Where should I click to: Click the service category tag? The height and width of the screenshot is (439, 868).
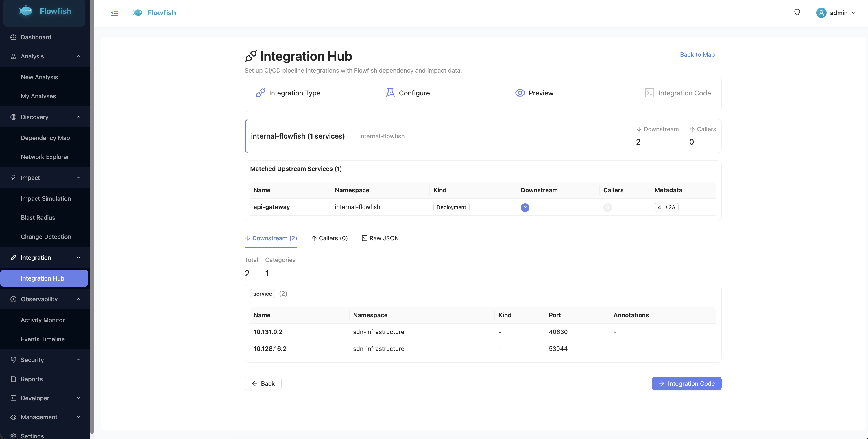[263, 294]
